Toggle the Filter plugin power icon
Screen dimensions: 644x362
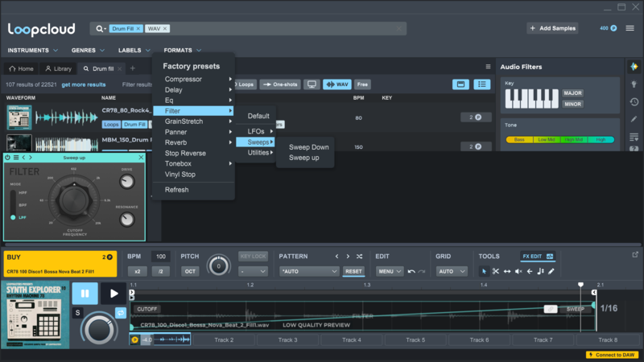(x=8, y=157)
